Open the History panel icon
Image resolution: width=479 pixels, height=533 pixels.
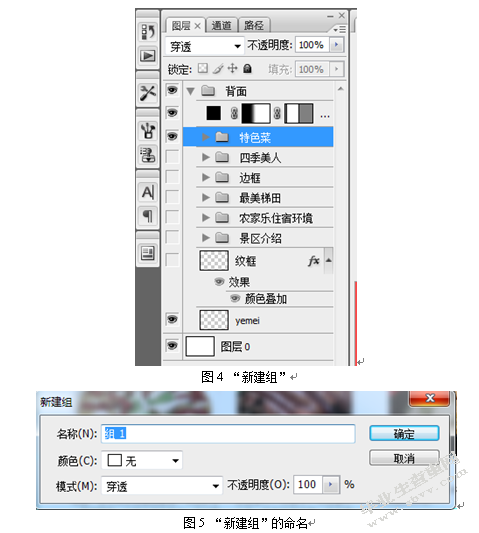(148, 32)
